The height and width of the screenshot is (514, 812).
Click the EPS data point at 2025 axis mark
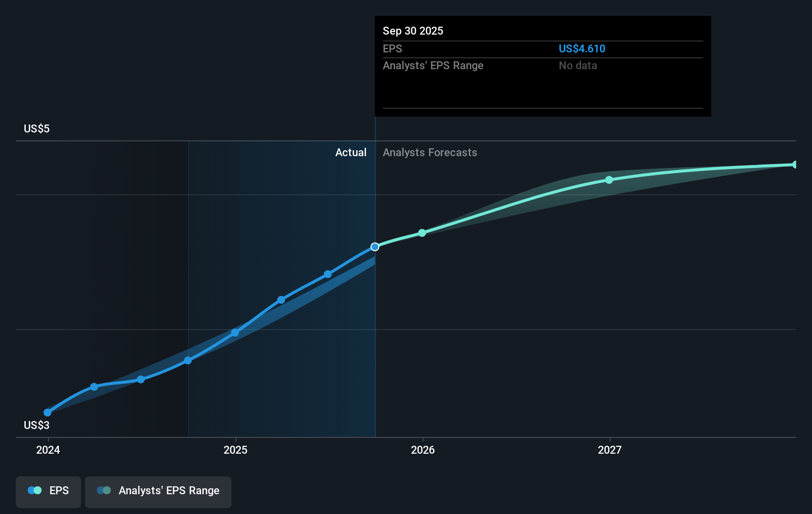235,333
